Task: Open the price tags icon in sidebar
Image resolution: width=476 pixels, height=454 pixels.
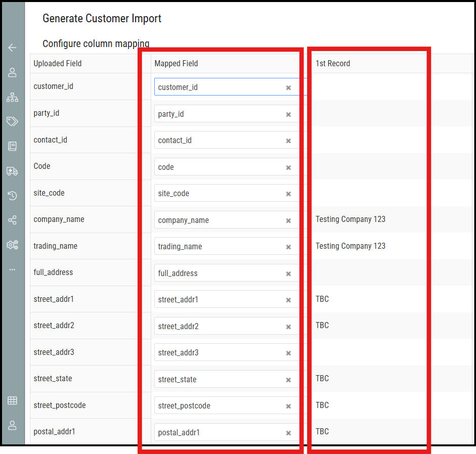Action: click(12, 121)
